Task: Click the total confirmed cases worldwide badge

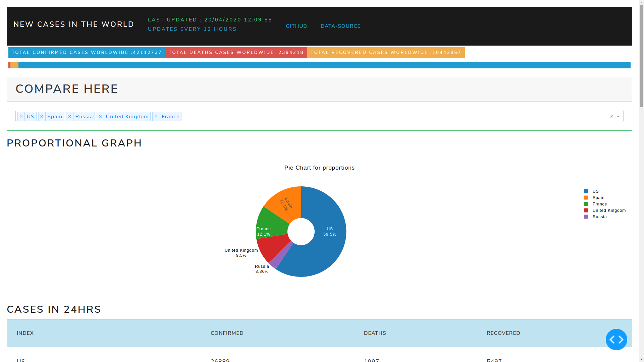Action: click(87, 53)
